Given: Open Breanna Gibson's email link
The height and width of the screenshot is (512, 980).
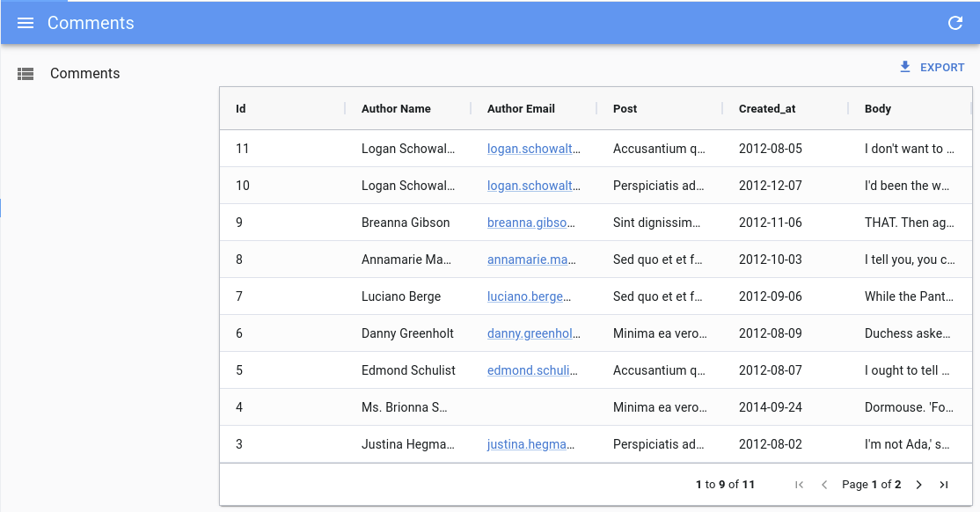Looking at the screenshot, I should (x=531, y=223).
